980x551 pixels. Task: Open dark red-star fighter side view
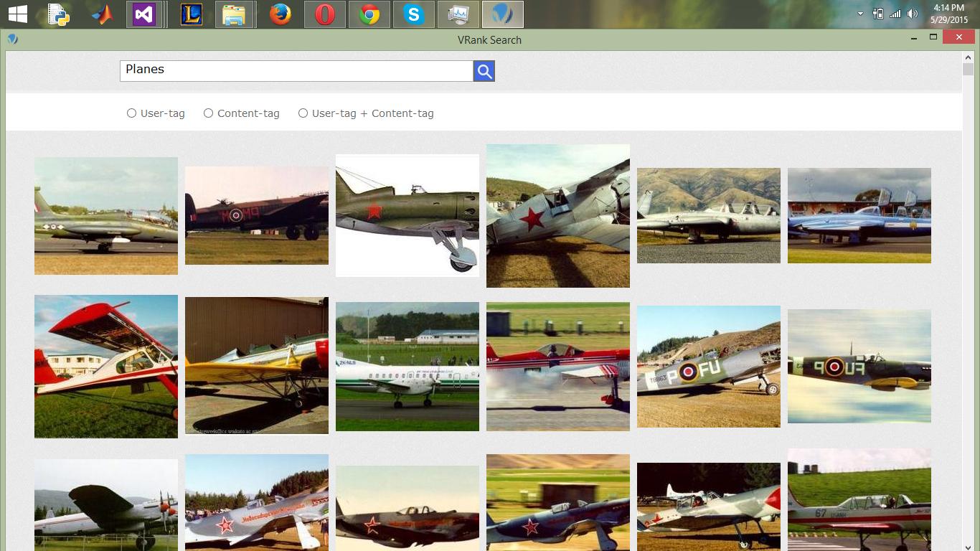pos(407,509)
